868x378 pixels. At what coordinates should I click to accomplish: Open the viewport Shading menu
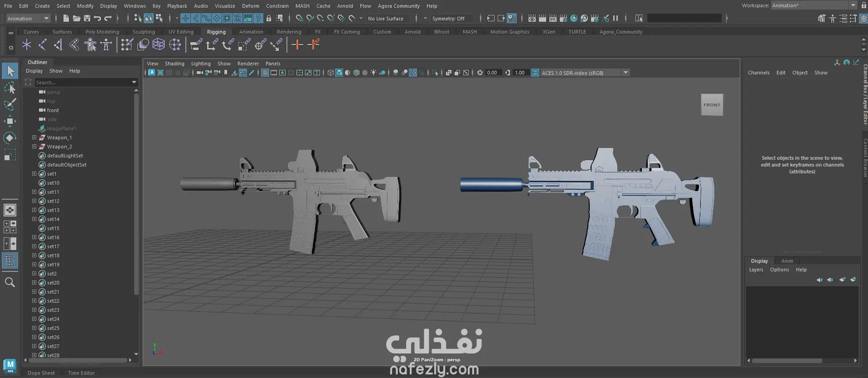(x=175, y=64)
